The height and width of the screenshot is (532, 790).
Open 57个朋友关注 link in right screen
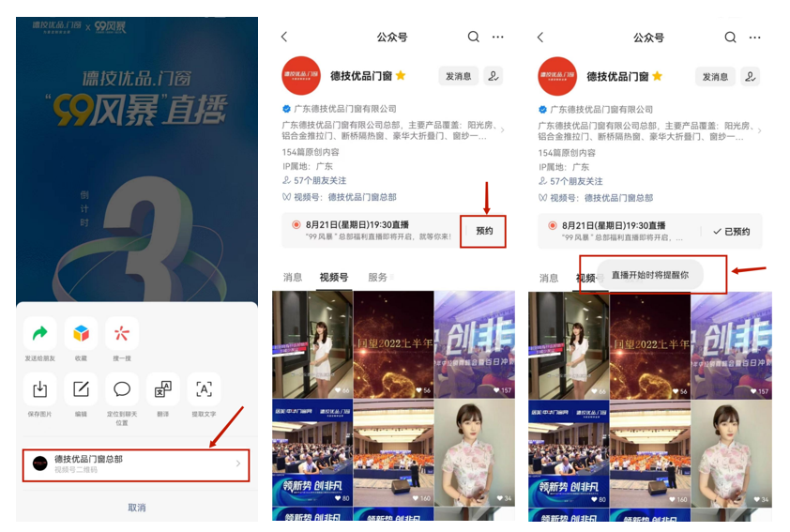pyautogui.click(x=570, y=181)
